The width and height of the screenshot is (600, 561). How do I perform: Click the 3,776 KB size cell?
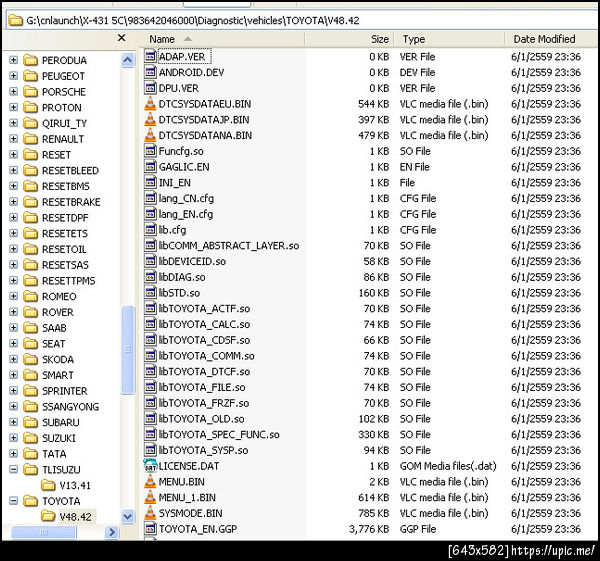point(369,529)
